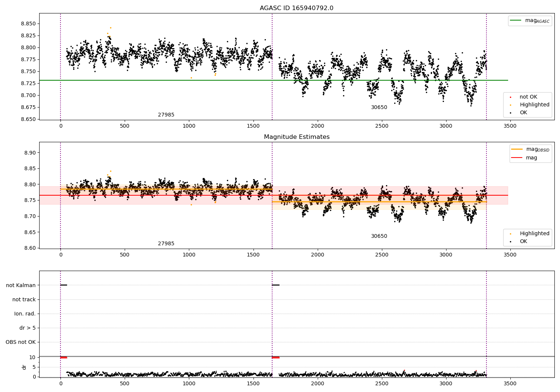Click the mag AGASC legend label
The width and height of the screenshot is (560, 392).
click(x=537, y=21)
